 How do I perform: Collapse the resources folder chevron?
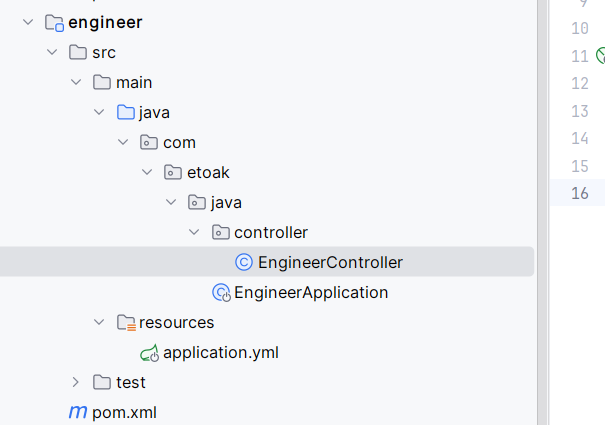[x=99, y=323]
